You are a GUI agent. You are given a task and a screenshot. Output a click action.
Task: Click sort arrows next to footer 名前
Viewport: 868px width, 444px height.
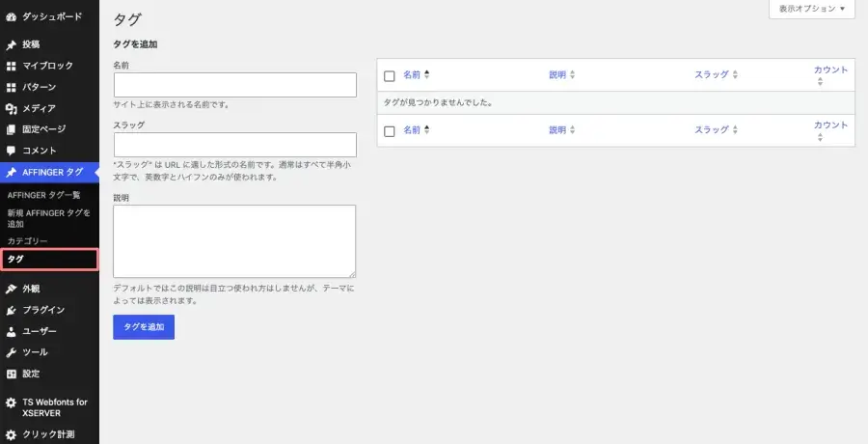click(x=427, y=129)
